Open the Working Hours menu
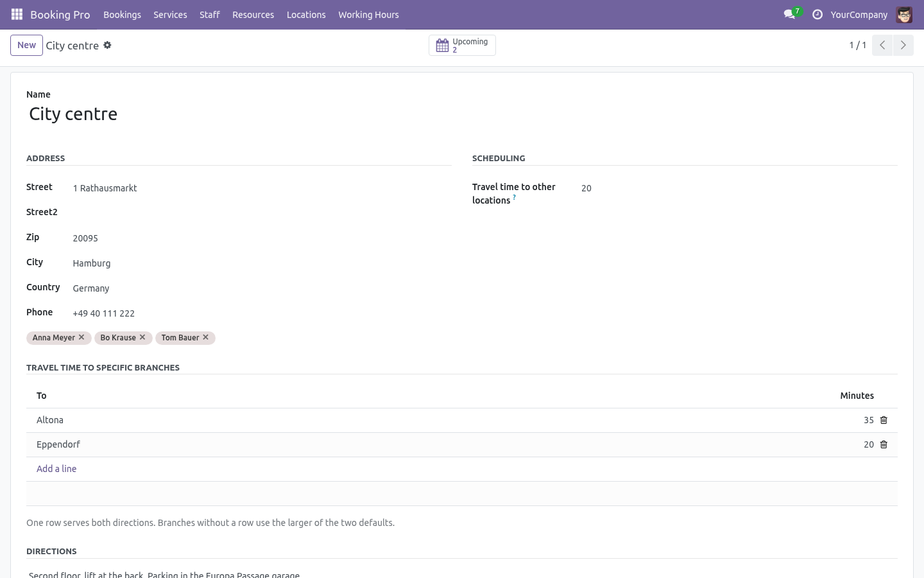This screenshot has width=924, height=578. [x=368, y=14]
